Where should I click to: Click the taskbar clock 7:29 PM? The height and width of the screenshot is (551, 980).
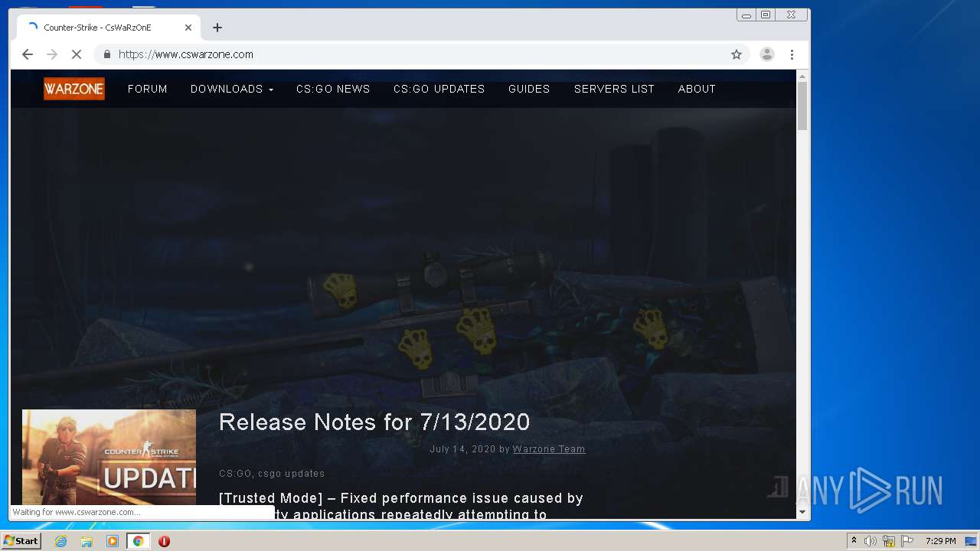(940, 541)
